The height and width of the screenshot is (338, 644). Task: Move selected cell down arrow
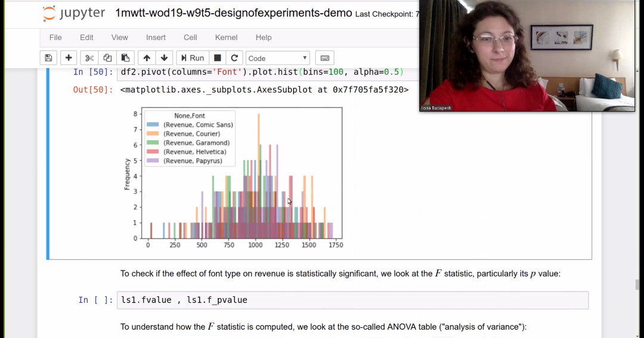tap(165, 58)
